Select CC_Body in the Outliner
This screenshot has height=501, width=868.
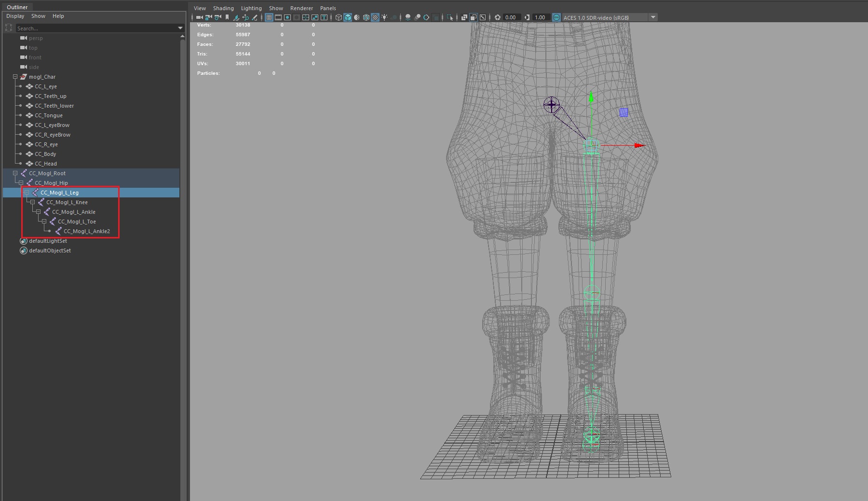[x=45, y=154]
